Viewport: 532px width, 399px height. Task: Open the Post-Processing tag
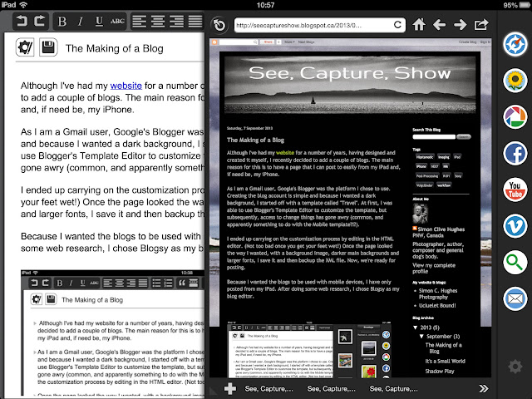[427, 175]
